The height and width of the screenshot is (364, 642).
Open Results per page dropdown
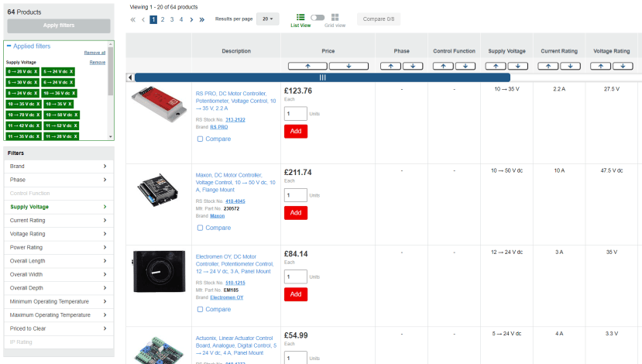pos(268,19)
